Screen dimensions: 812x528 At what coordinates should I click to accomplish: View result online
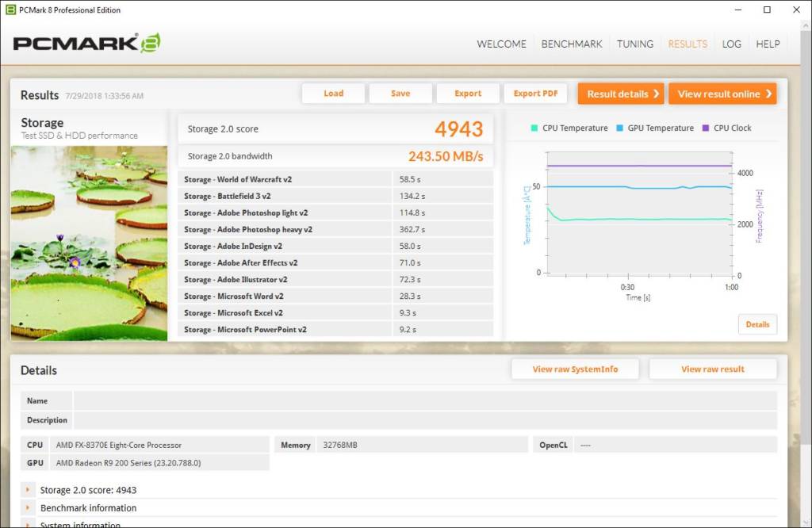[722, 94]
